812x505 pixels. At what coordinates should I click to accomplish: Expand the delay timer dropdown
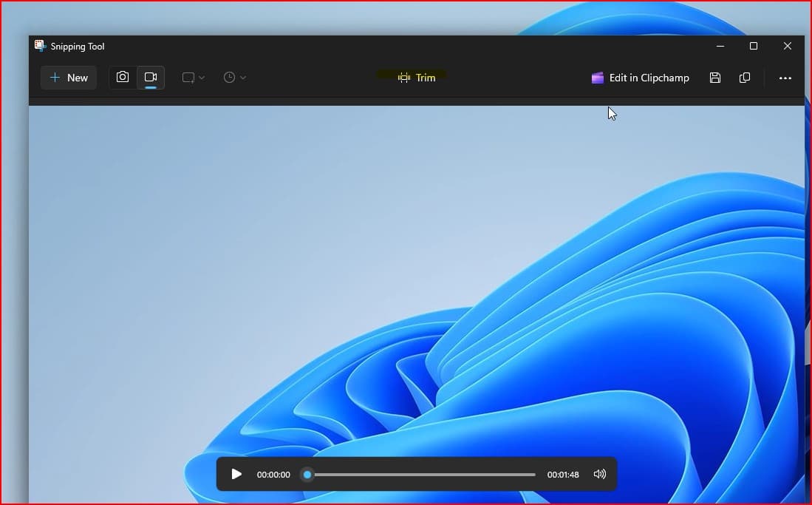(234, 77)
